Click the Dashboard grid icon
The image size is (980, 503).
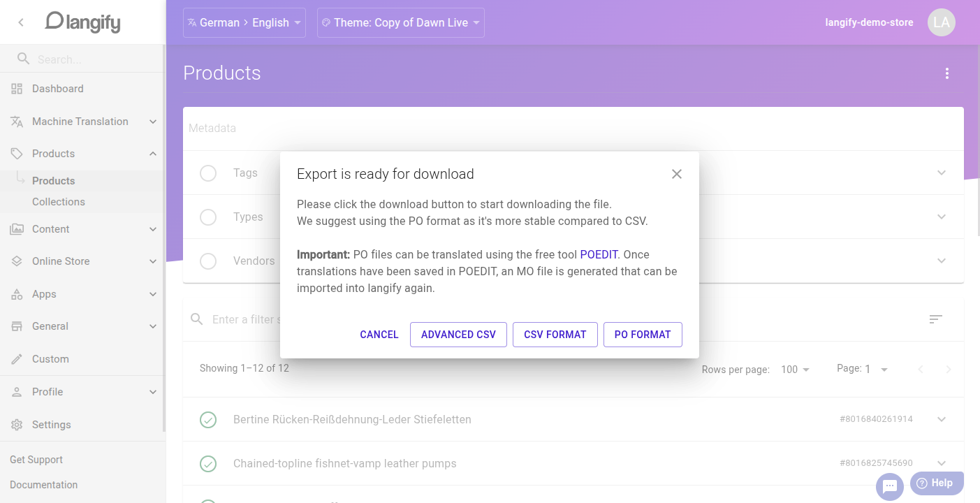(x=17, y=89)
